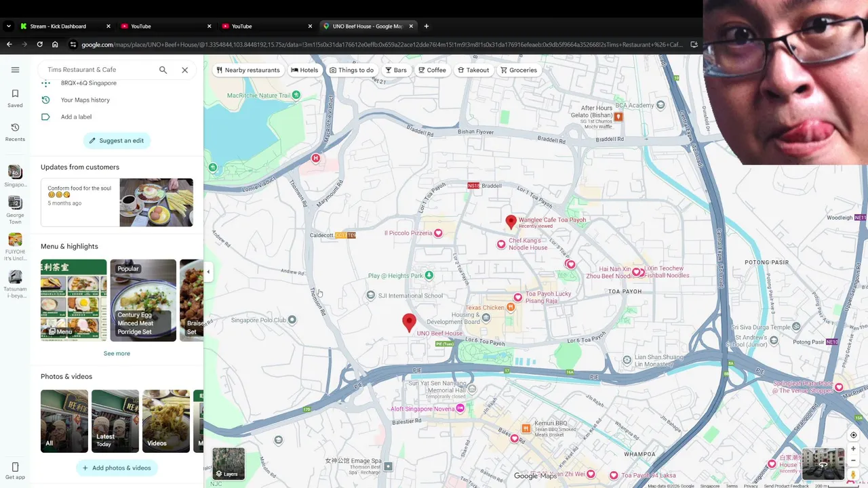Open the Saved places panel
Screen dimensions: 868x488
tap(15, 98)
